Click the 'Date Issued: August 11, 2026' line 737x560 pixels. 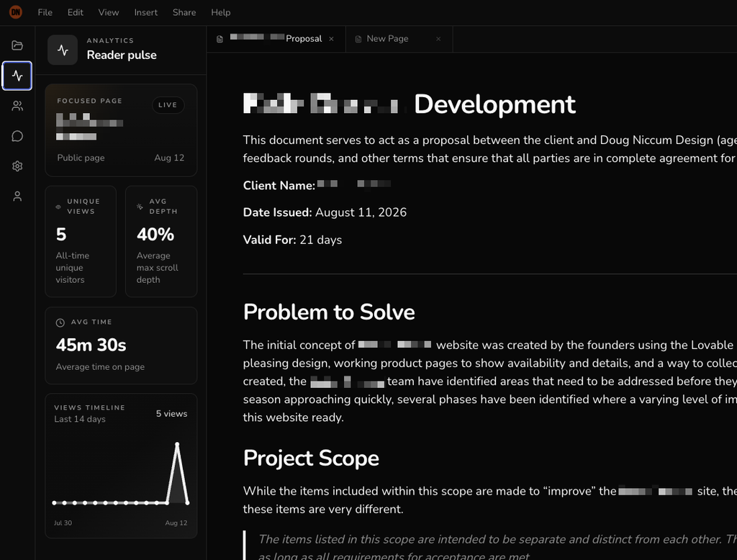[325, 212]
